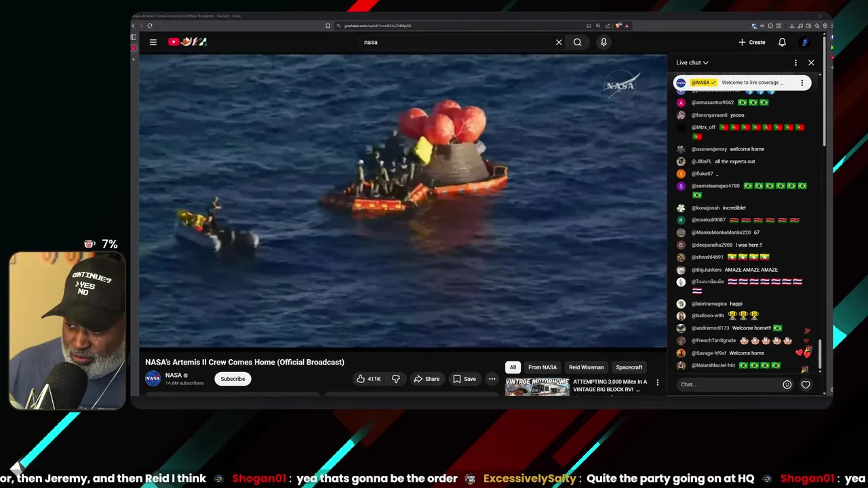Close the live chat panel
The image size is (868, 488).
point(811,62)
